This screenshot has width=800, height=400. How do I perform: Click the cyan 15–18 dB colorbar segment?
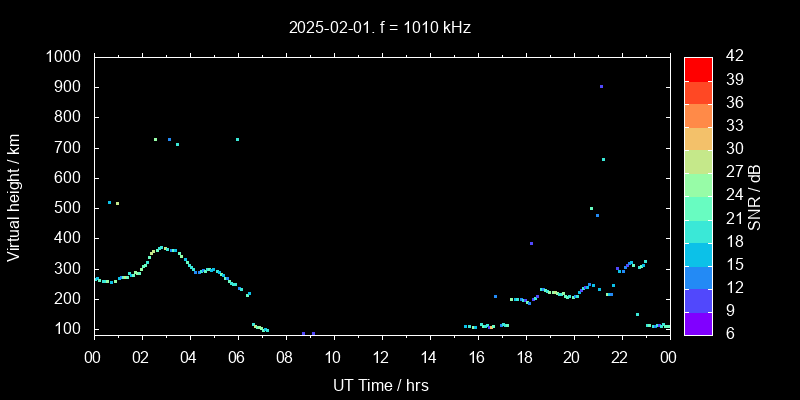tap(698, 253)
